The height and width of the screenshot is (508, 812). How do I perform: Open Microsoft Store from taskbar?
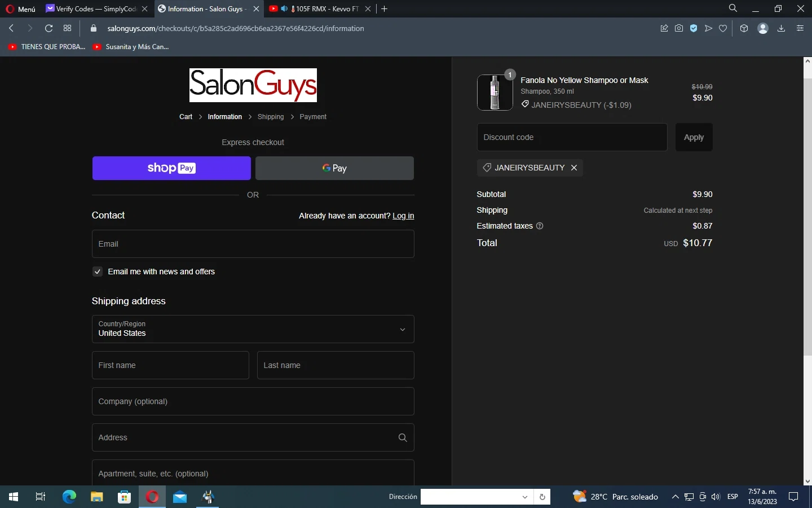point(125,497)
